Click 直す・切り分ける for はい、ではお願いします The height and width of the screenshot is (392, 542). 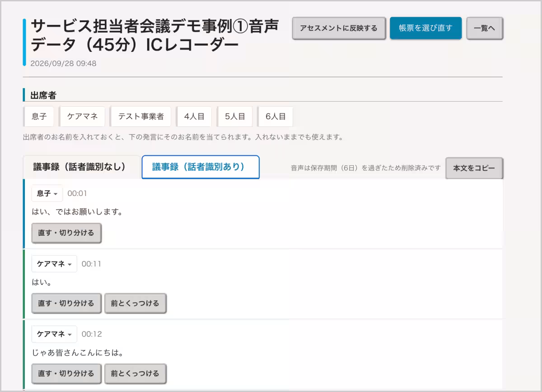click(66, 233)
